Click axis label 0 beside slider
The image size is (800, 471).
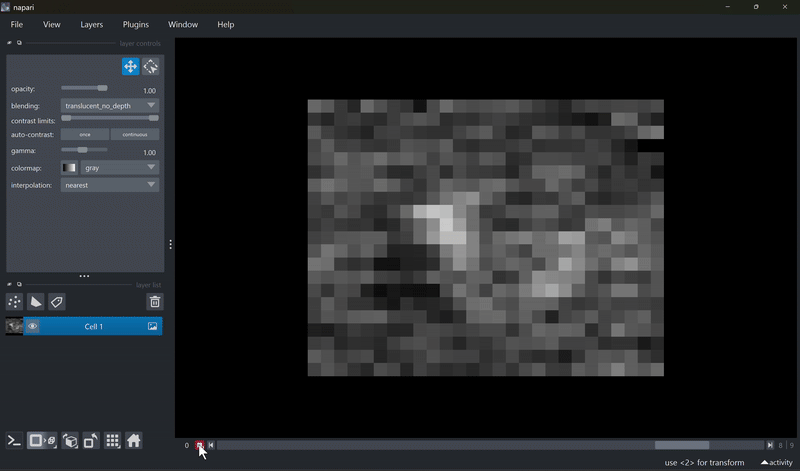(187, 445)
